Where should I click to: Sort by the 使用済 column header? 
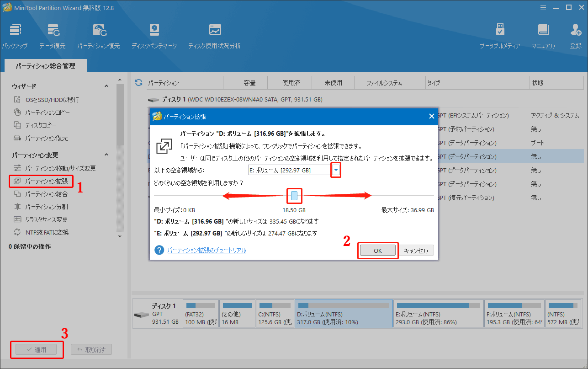pos(291,83)
